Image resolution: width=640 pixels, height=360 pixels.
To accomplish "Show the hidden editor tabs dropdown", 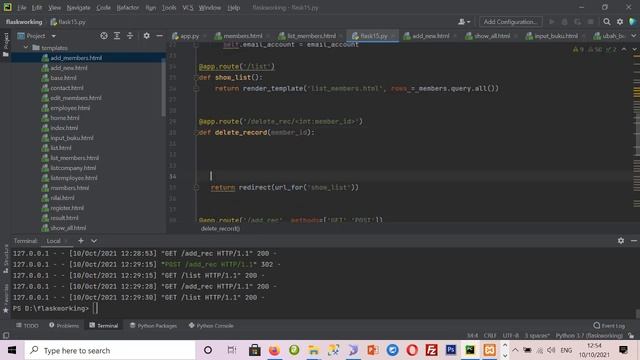I will coord(634,36).
